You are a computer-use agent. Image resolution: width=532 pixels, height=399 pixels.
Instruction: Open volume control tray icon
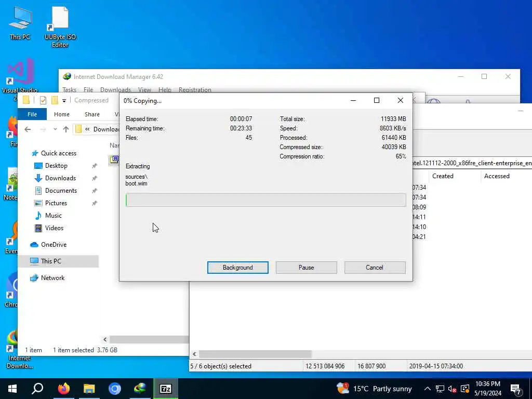452,389
